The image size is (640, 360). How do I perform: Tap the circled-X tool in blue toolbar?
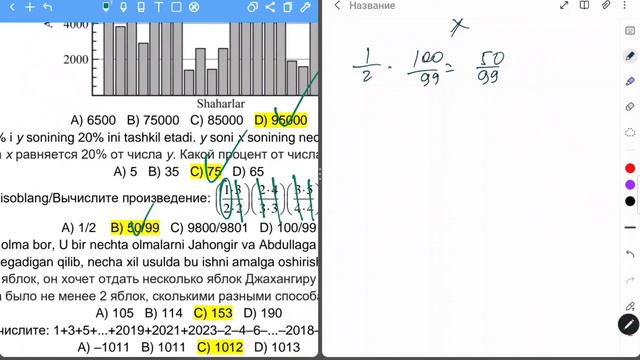point(194,7)
